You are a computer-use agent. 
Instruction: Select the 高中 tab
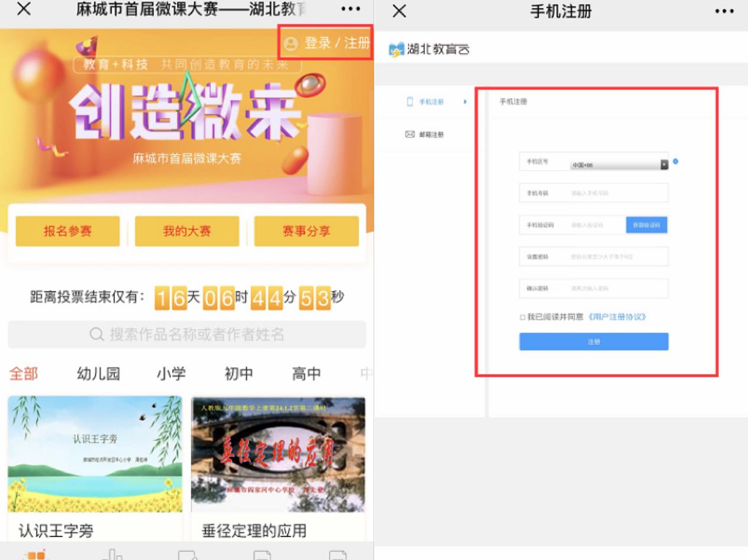[306, 374]
